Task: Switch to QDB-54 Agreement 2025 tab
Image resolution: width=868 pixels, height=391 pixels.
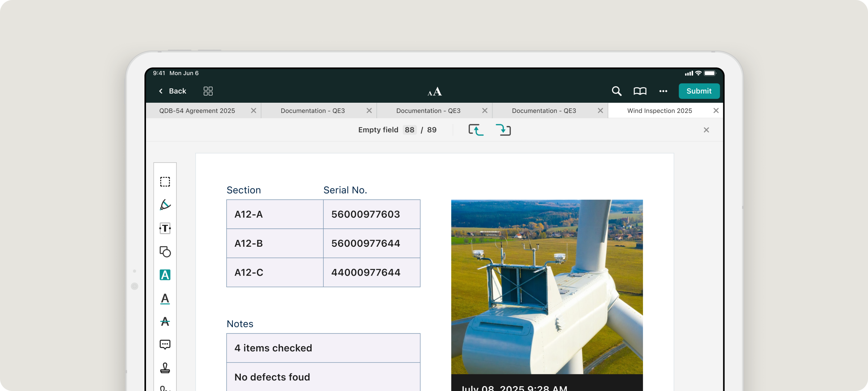Action: pyautogui.click(x=197, y=111)
